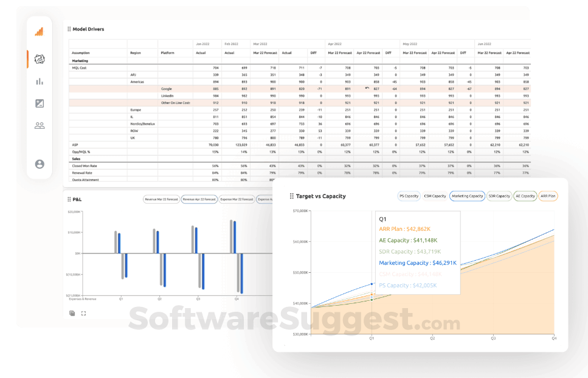Screen dimensions: 588x378
Task: Switch to Expense Mar 22 Forecast view
Action: (x=238, y=199)
